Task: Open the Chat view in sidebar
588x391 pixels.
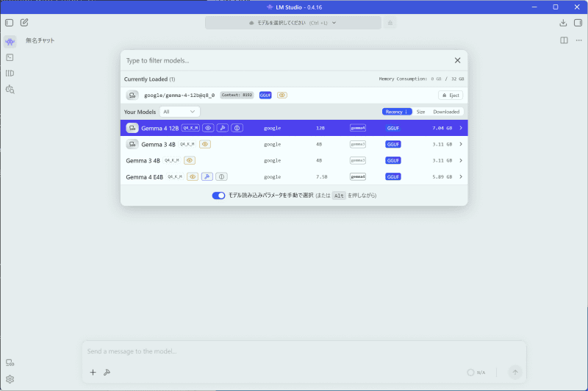Action: (10, 42)
